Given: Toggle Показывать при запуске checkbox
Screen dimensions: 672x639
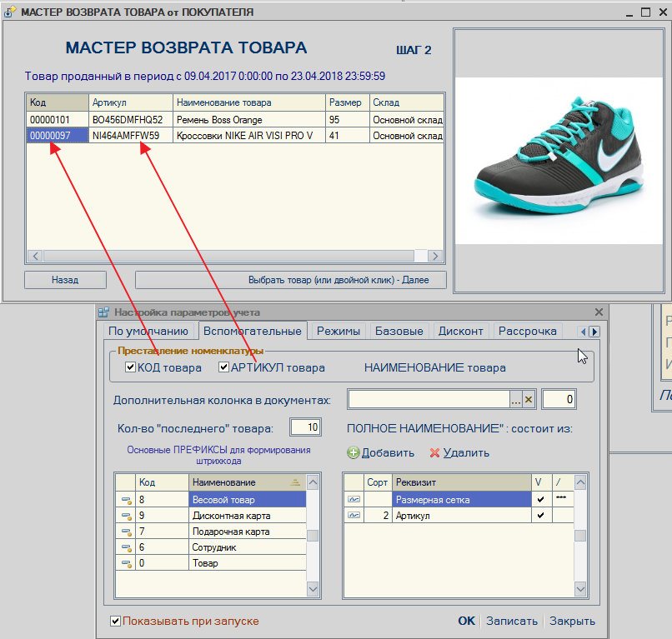Looking at the screenshot, I should pyautogui.click(x=115, y=621).
